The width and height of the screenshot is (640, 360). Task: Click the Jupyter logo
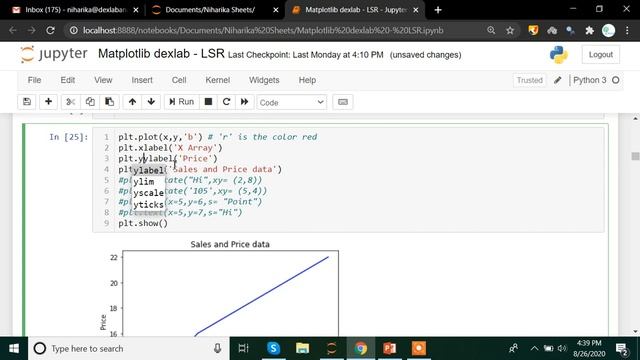click(x=54, y=54)
